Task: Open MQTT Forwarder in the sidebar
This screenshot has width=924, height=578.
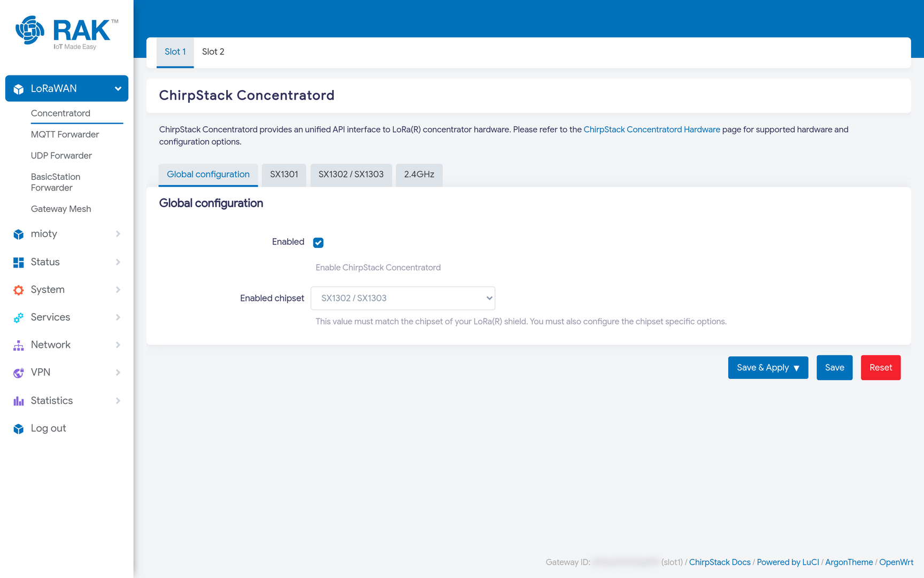Action: pos(65,134)
